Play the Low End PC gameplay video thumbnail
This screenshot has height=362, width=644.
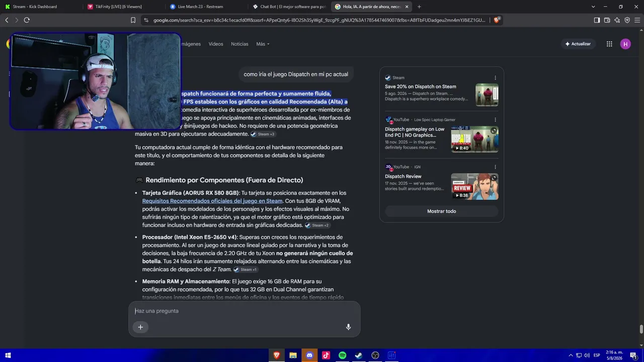[475, 139]
